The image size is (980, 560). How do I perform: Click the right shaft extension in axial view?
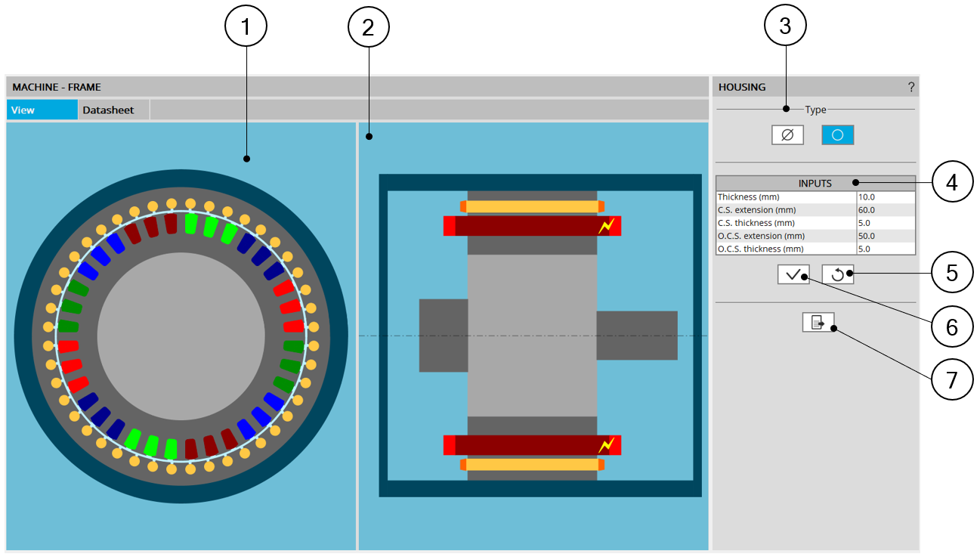click(636, 336)
